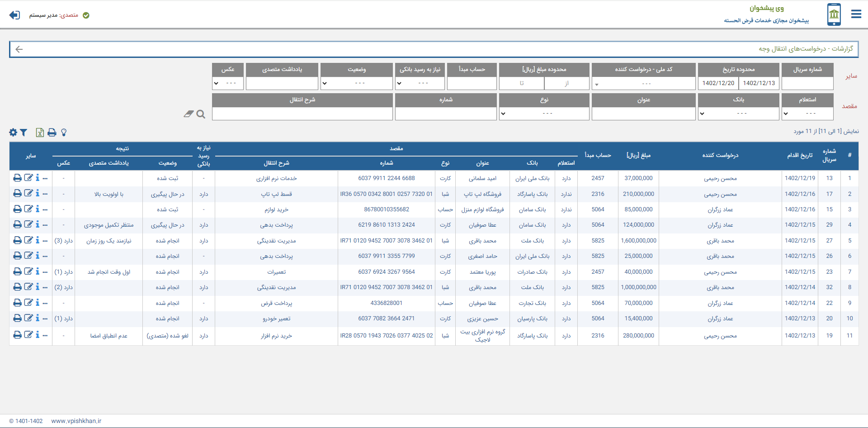Run search with the magnifier icon
868x428 pixels.
[x=201, y=114]
